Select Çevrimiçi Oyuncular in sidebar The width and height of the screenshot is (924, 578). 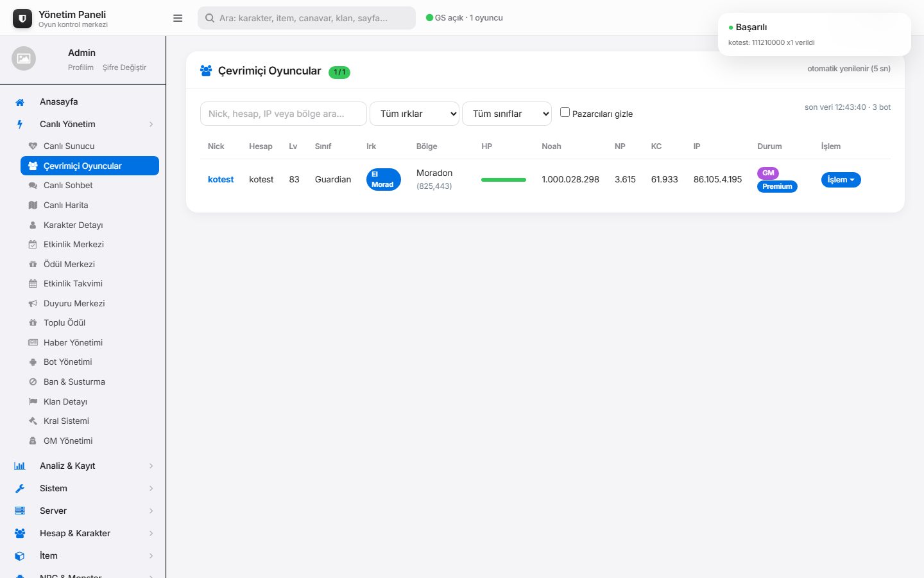click(x=90, y=166)
